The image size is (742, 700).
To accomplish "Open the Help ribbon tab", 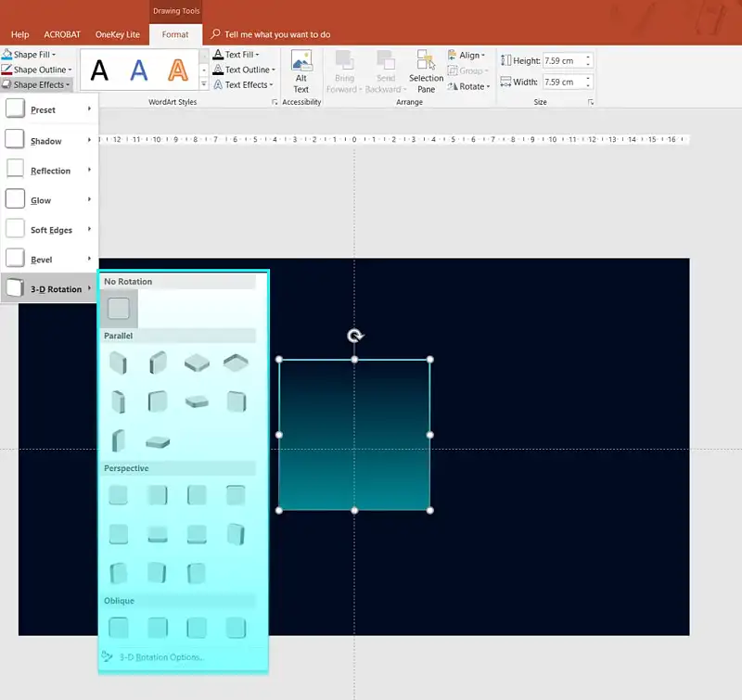I will [x=19, y=34].
